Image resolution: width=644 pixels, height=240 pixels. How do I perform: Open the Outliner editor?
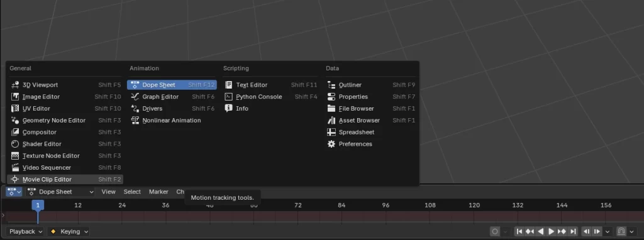(x=371, y=85)
